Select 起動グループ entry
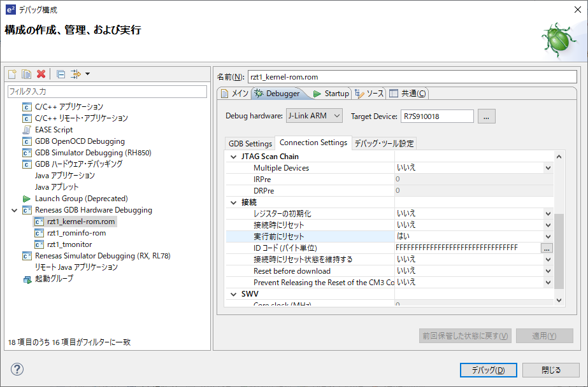The image size is (588, 387). (x=54, y=279)
